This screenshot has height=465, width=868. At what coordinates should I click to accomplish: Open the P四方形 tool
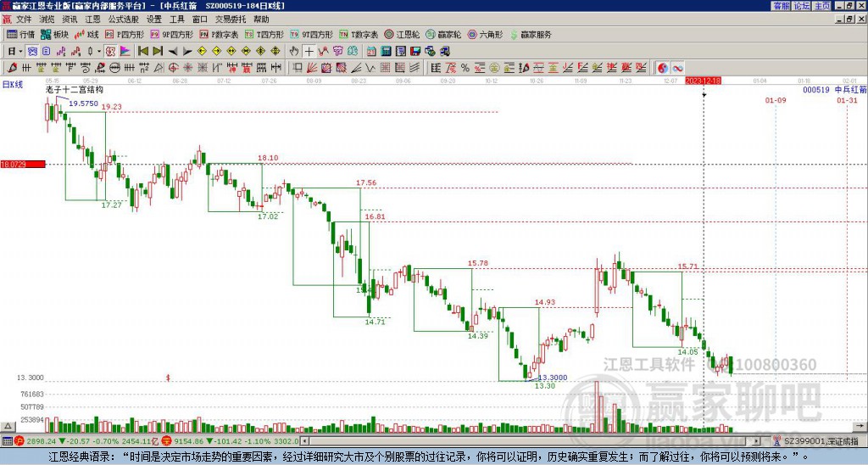click(x=125, y=34)
